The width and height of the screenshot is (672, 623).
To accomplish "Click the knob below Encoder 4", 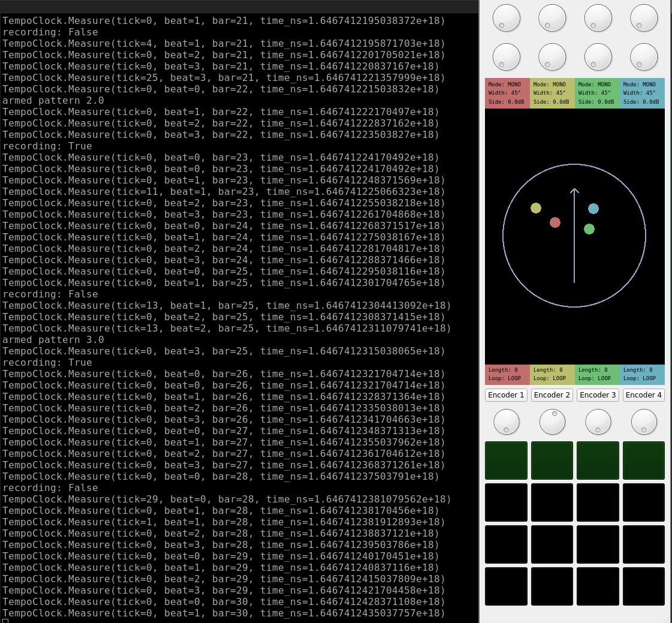I will pos(644,422).
